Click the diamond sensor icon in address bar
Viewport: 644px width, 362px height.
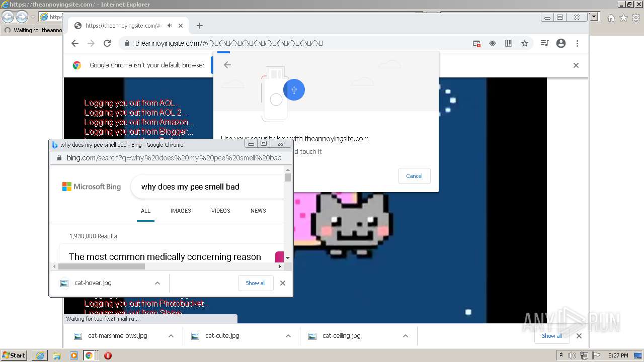(x=493, y=43)
